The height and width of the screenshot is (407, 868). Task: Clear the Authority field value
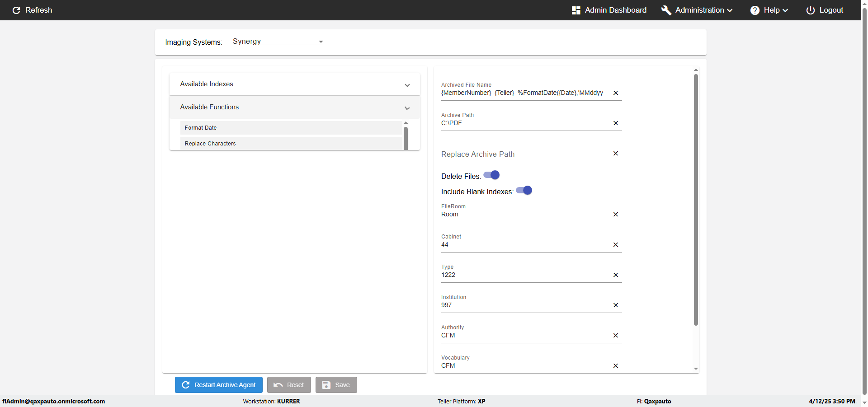pyautogui.click(x=615, y=336)
